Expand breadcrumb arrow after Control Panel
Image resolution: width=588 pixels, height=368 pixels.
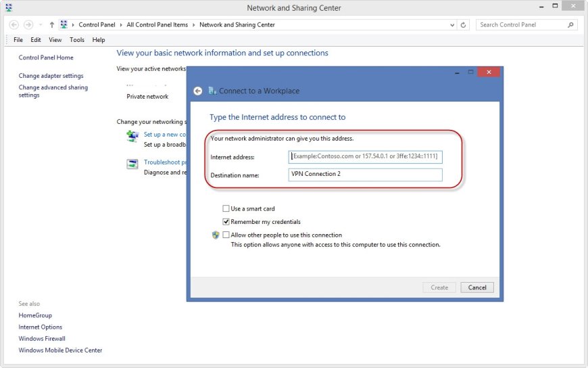tap(121, 25)
